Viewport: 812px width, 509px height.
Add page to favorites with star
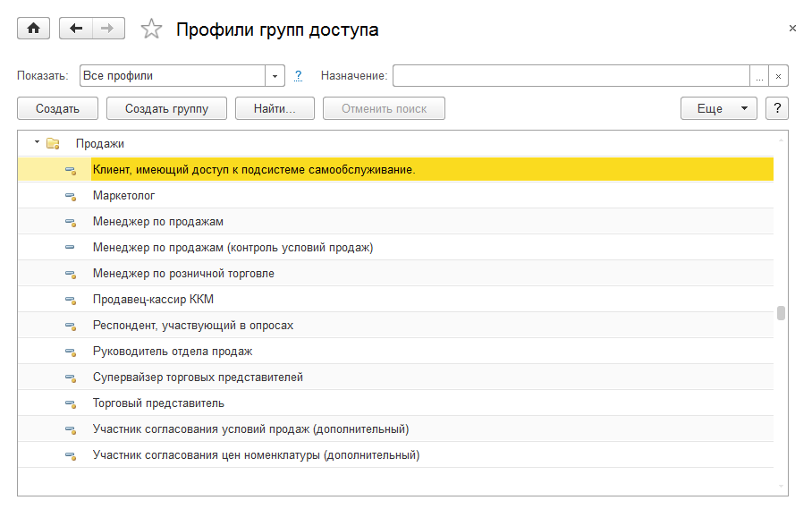(x=151, y=30)
